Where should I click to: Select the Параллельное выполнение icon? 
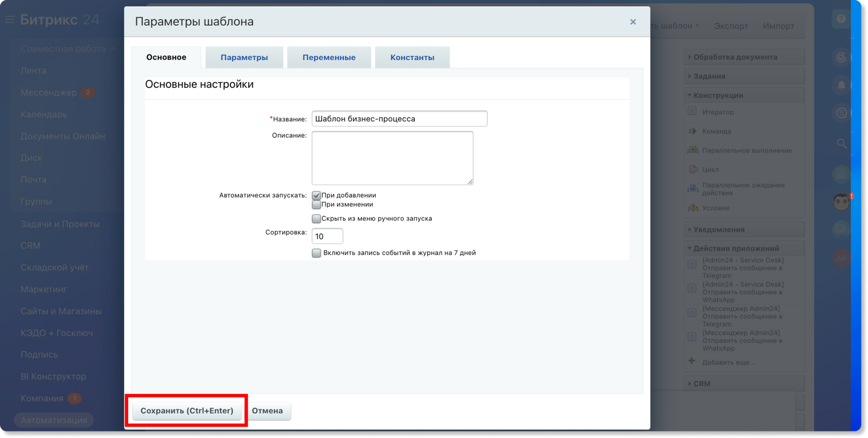coord(693,150)
